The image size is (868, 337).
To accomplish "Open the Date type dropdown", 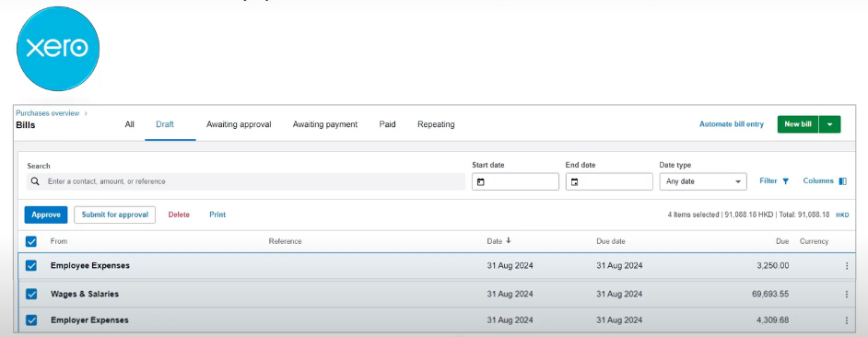I will click(x=702, y=181).
